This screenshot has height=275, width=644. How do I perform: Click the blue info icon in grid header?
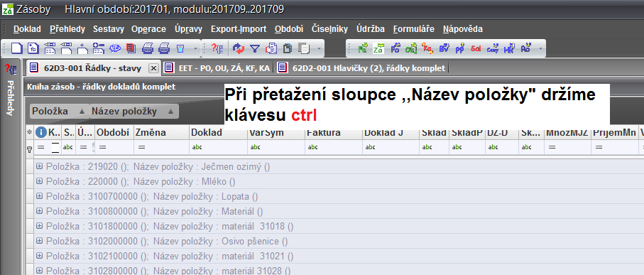pyautogui.click(x=40, y=132)
